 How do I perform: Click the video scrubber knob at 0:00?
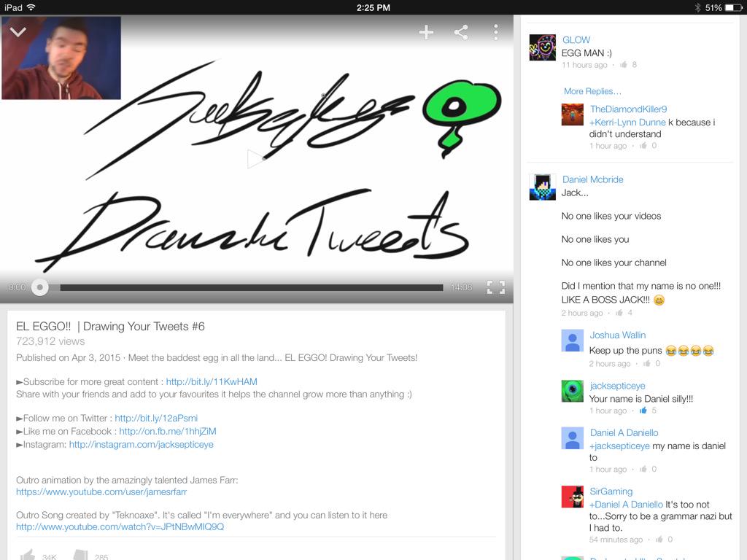(39, 287)
